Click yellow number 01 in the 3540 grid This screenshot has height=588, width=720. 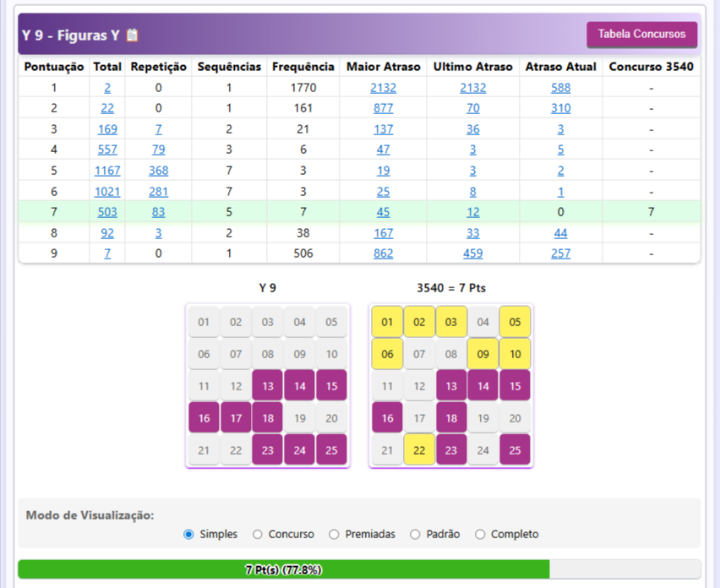click(387, 322)
